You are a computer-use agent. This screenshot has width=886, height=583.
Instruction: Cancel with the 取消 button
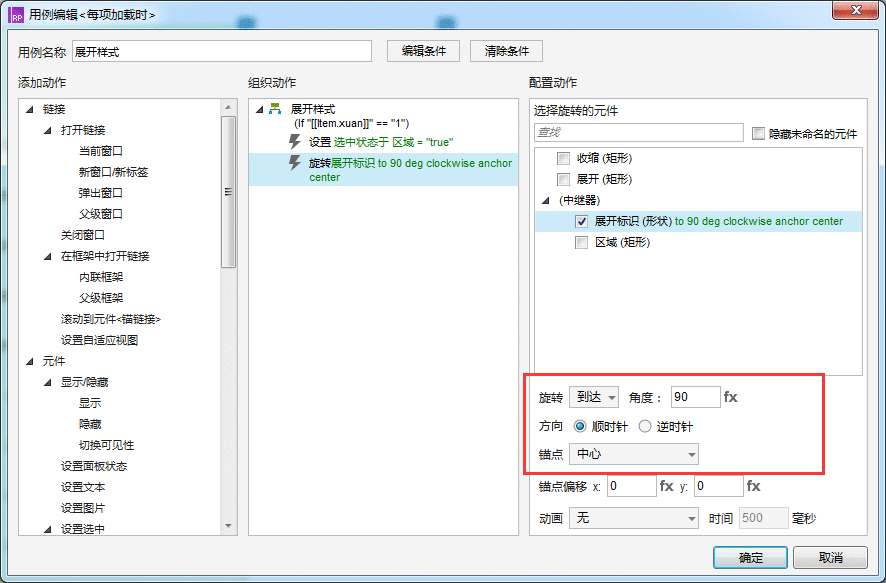coord(831,558)
